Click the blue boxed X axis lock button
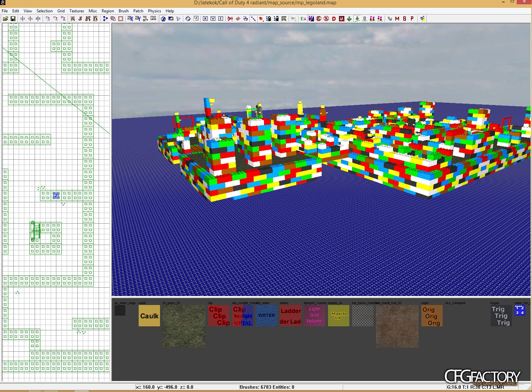 [x=205, y=19]
